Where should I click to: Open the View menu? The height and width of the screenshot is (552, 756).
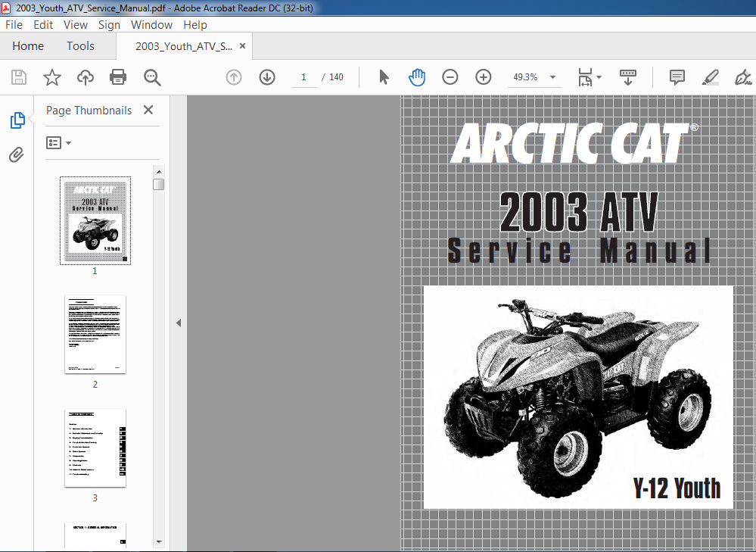(76, 24)
